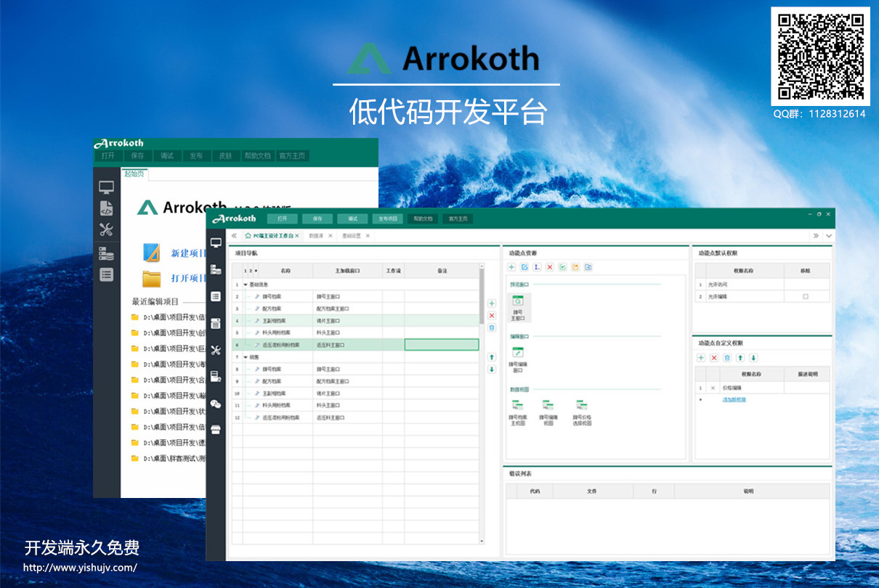The height and width of the screenshot is (588, 879).
Task: Select the document settings icon in front window sidebar
Action: [216, 376]
